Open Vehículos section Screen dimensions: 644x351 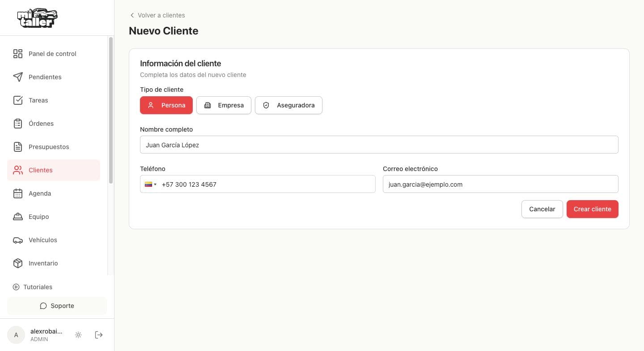click(x=54, y=240)
